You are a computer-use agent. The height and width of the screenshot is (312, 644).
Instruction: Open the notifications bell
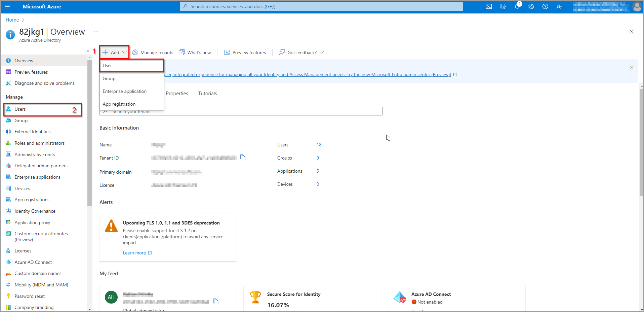tap(517, 6)
